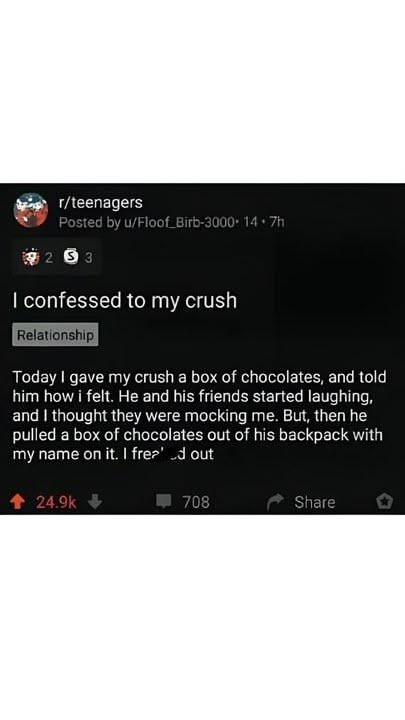Click the curved share arrow icon
The height and width of the screenshot is (720, 405).
276,502
